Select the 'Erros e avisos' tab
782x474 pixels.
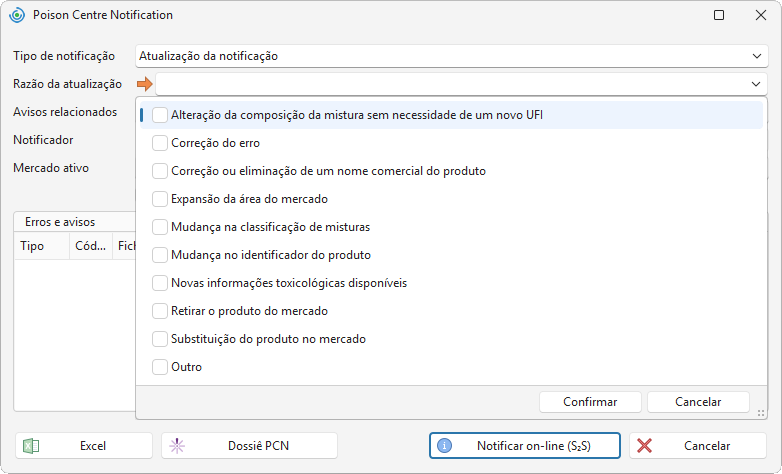click(x=60, y=222)
